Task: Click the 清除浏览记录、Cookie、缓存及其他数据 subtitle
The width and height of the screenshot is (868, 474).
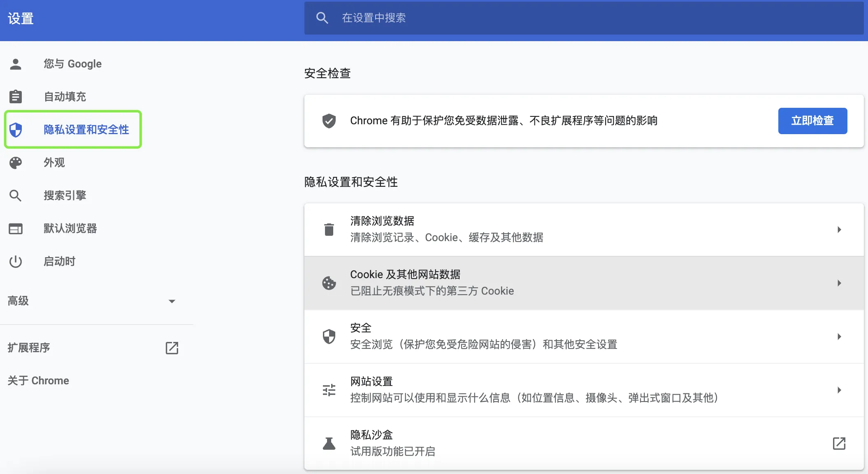Action: pos(447,237)
